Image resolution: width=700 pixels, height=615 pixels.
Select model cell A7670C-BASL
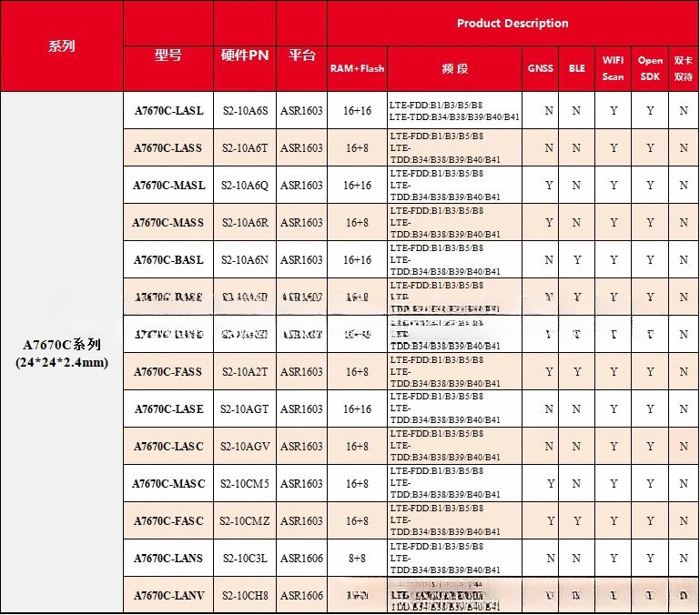pyautogui.click(x=168, y=260)
